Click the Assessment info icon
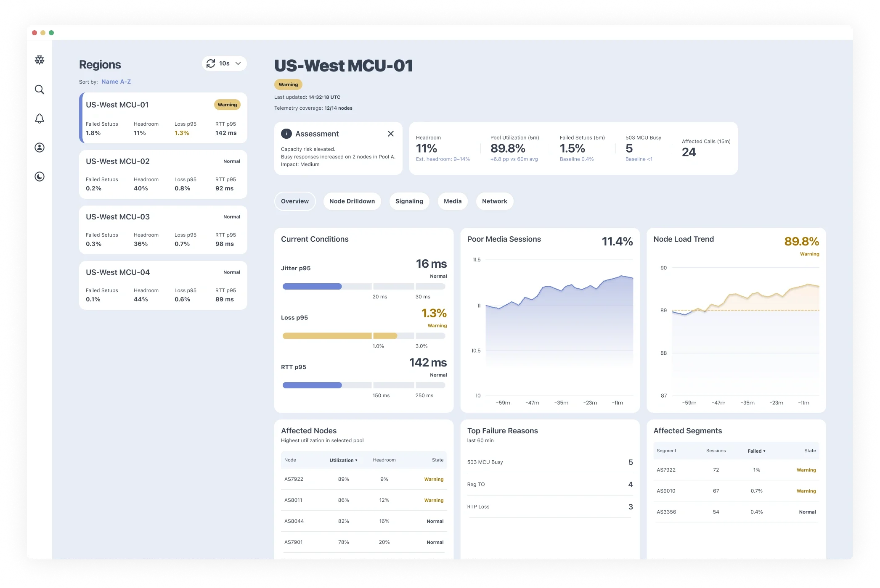The width and height of the screenshot is (880, 588). tap(286, 134)
